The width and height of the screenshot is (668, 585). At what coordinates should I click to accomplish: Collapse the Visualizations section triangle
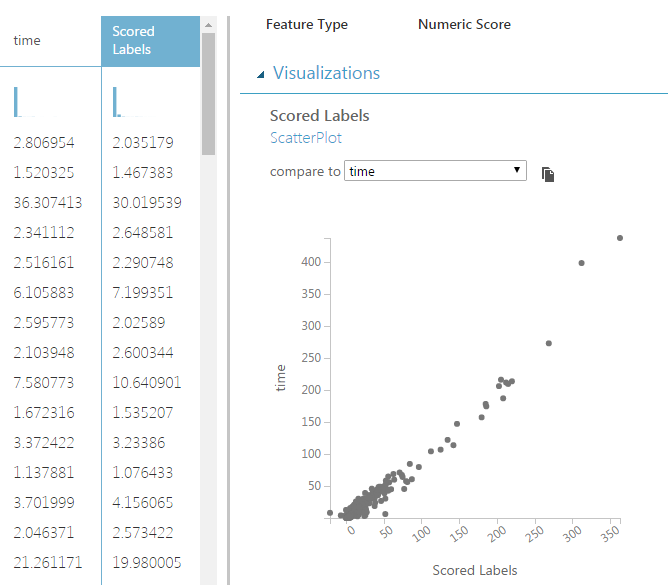[x=261, y=74]
